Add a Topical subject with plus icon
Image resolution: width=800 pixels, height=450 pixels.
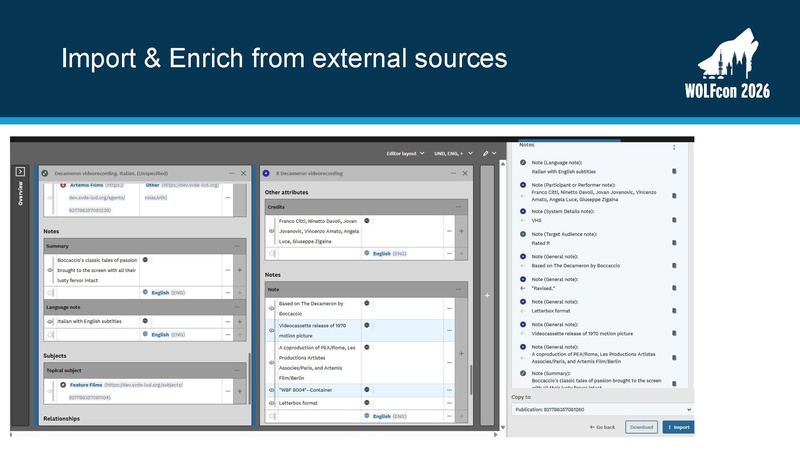(x=240, y=391)
